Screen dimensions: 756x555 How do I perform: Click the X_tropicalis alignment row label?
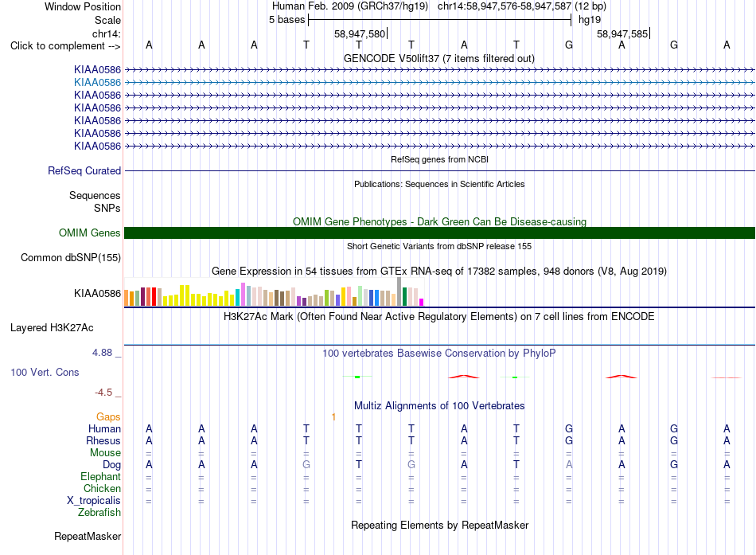(x=94, y=501)
